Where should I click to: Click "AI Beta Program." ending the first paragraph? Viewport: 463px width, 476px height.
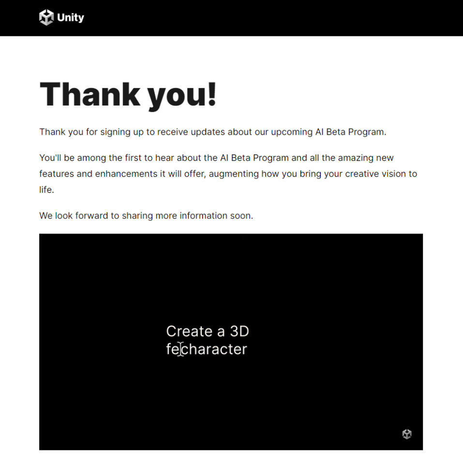pyautogui.click(x=347, y=132)
